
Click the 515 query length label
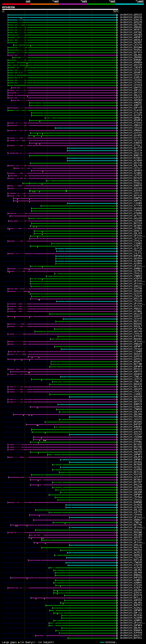coord(115,11)
